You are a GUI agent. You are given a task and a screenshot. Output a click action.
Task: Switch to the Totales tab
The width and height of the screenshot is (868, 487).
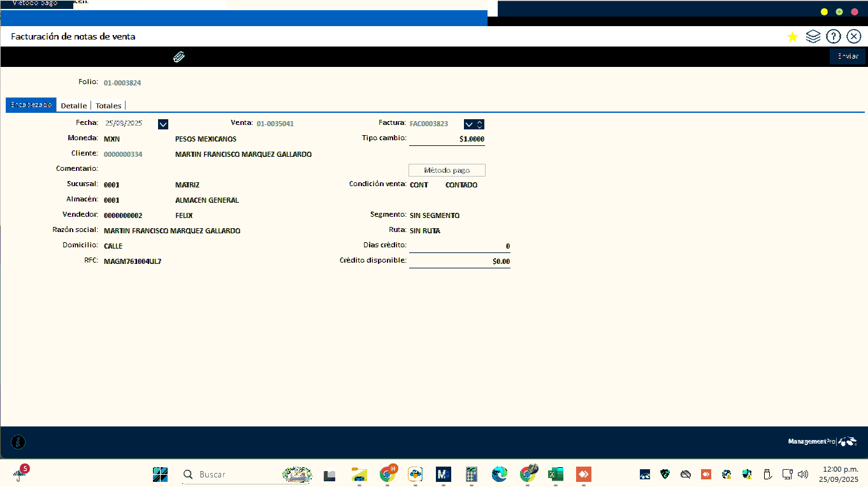pyautogui.click(x=108, y=106)
